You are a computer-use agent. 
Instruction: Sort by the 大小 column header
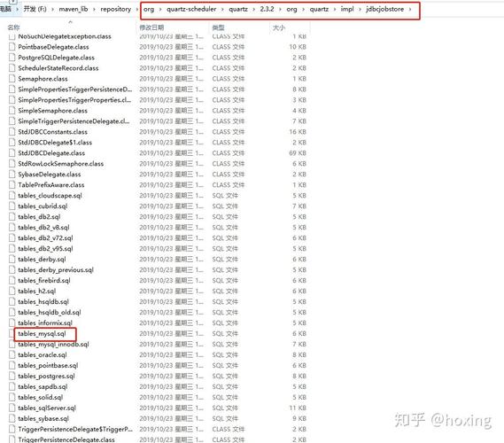(x=279, y=27)
